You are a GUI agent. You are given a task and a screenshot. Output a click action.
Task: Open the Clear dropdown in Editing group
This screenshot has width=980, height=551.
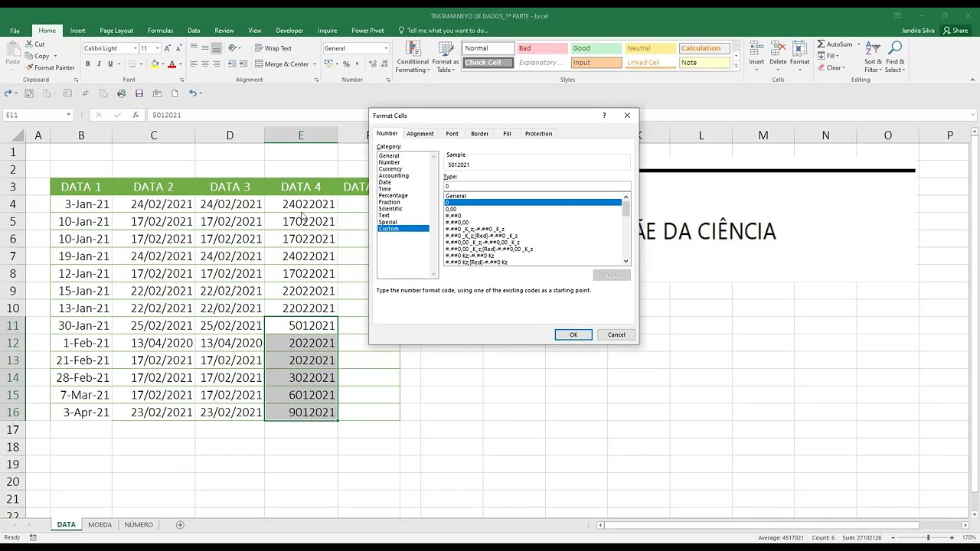click(x=832, y=67)
